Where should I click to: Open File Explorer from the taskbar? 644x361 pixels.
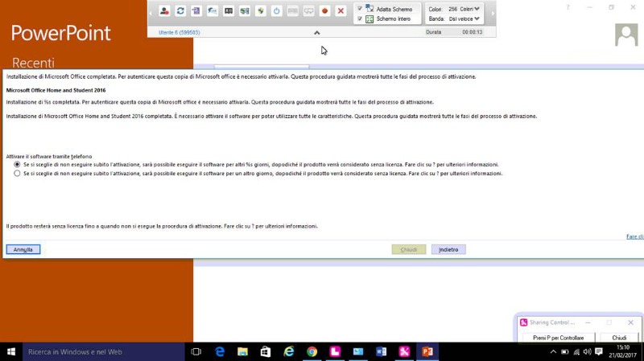(x=243, y=352)
